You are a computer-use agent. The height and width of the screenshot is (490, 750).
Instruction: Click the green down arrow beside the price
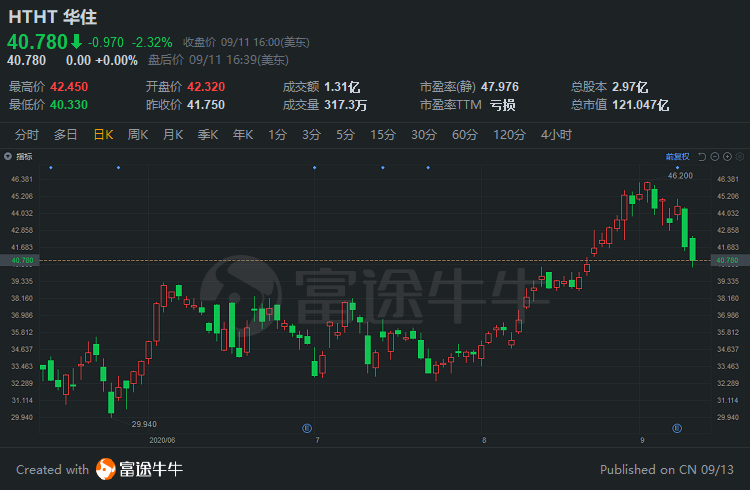pos(77,42)
